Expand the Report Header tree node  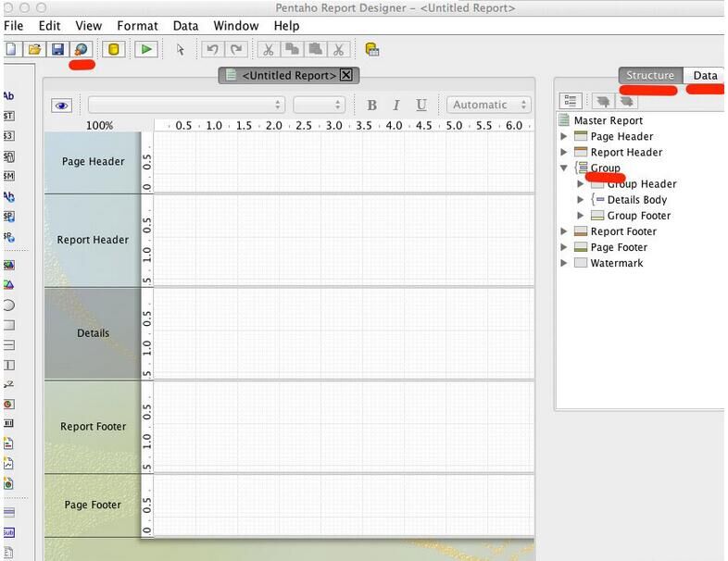[x=564, y=152]
